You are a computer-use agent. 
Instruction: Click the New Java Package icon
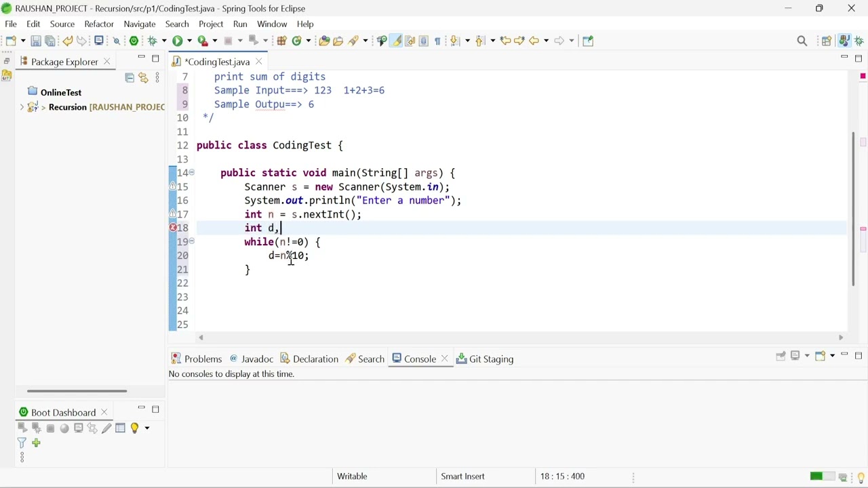coord(281,41)
